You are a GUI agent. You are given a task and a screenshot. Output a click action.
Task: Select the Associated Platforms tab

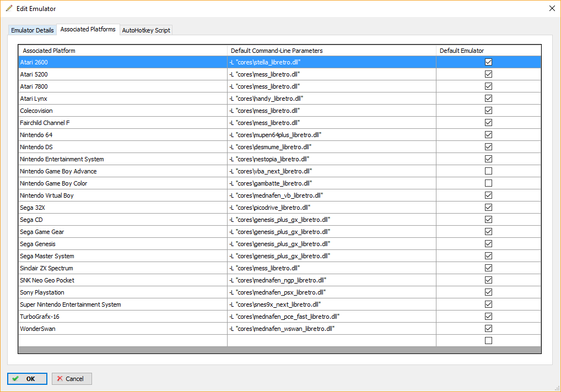pos(88,29)
